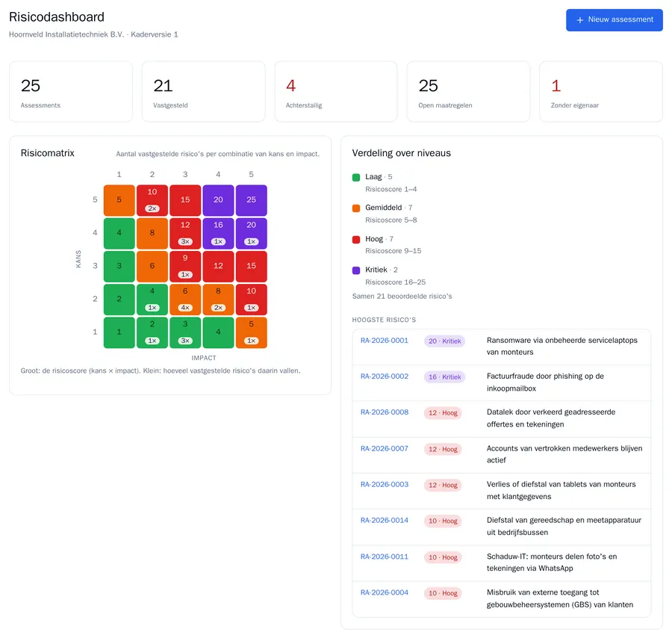
Task: Click the HOOGSTE RISICO'S label
Action: [x=384, y=320]
